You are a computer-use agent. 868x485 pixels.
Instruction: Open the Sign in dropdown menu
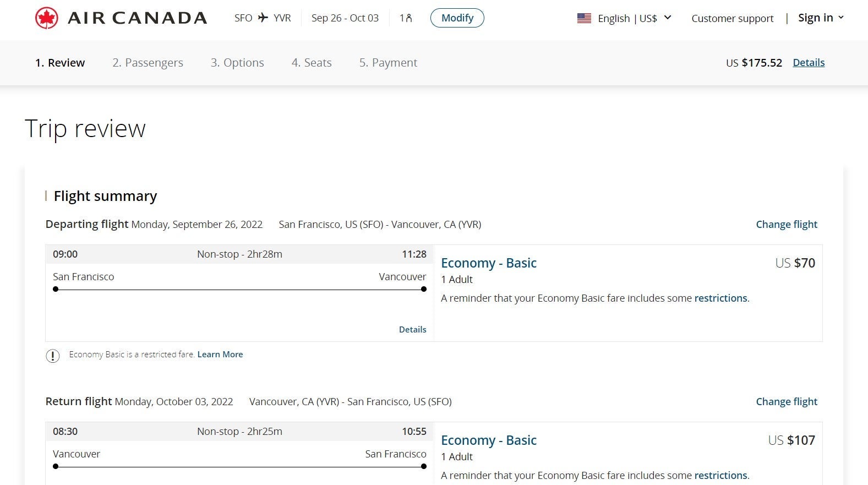pyautogui.click(x=821, y=18)
